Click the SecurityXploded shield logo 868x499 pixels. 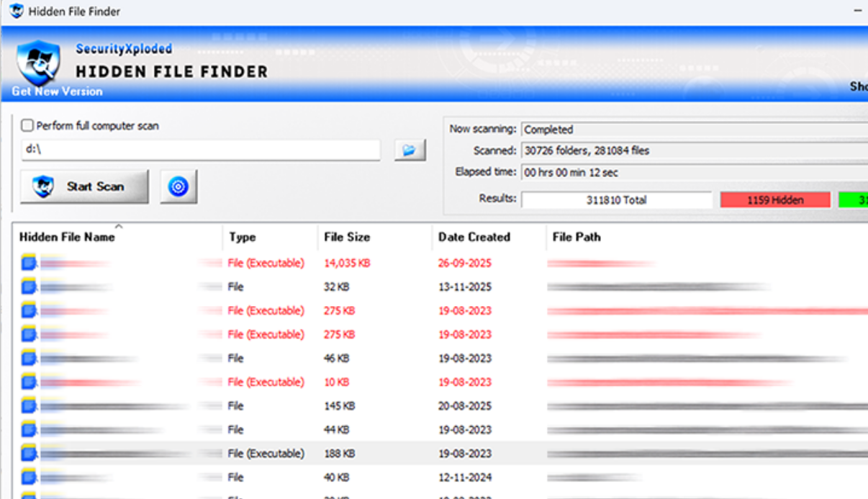coord(40,63)
